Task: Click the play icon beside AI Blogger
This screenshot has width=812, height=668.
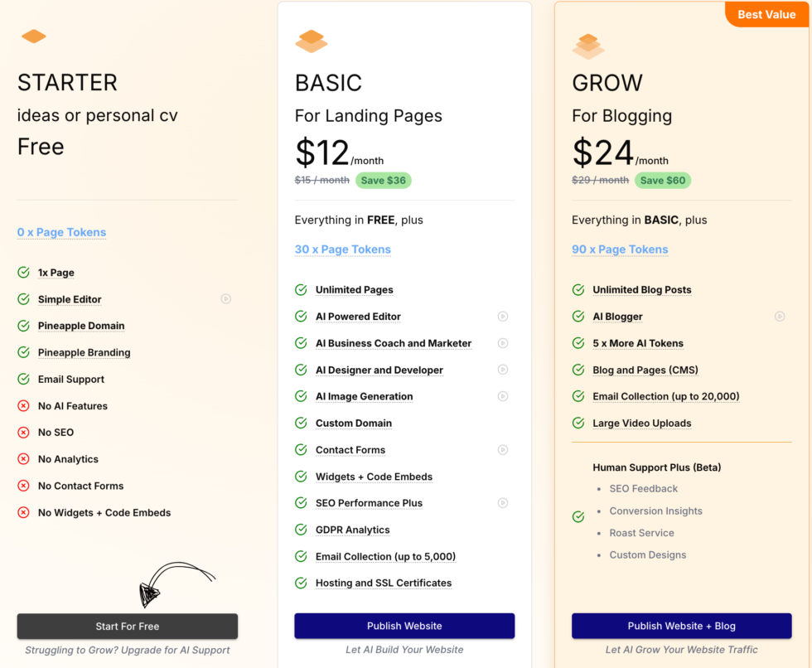Action: 780,316
